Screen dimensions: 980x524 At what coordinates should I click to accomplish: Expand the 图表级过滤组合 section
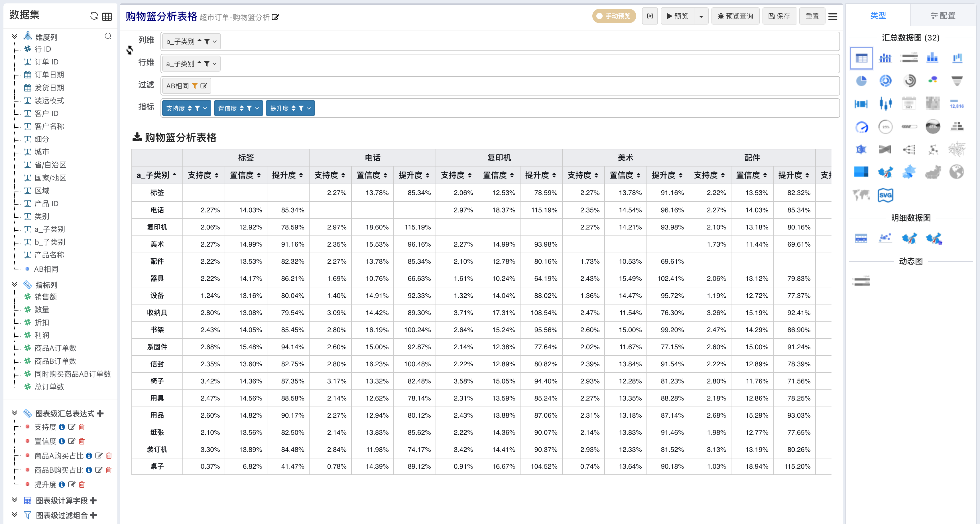coord(15,515)
